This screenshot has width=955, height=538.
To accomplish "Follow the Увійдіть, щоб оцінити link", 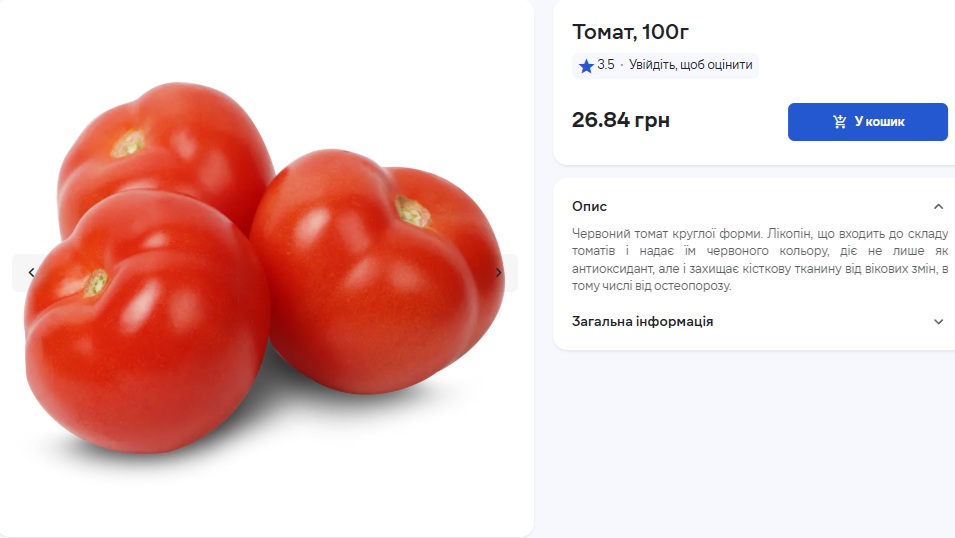I will coord(690,65).
